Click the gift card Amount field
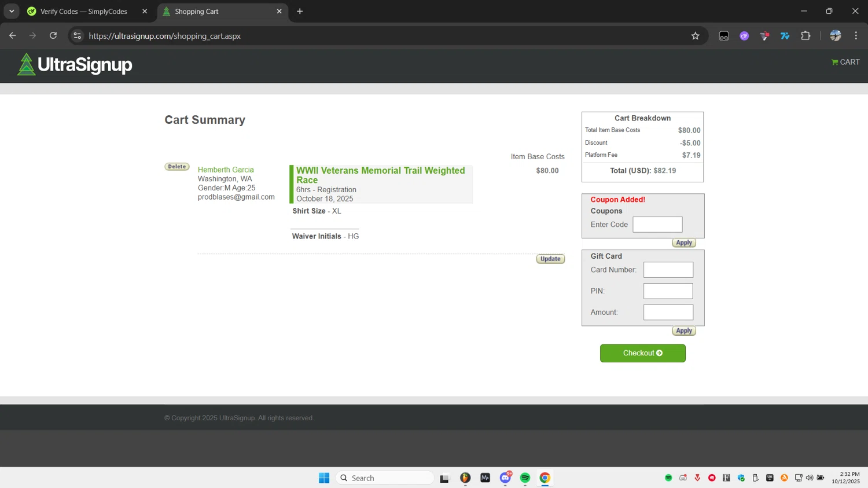The height and width of the screenshot is (488, 868). point(668,312)
